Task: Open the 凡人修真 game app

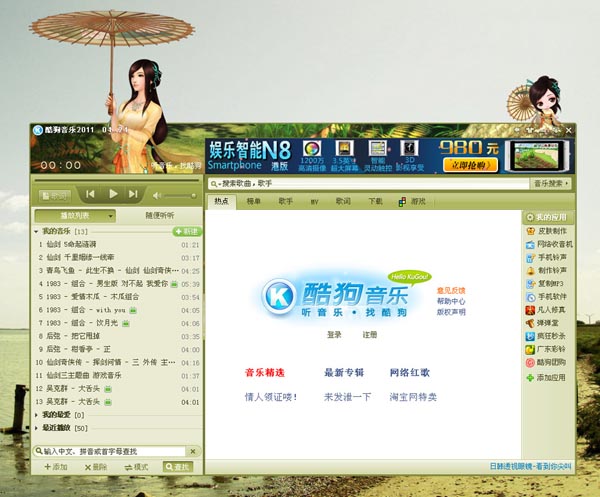Action: (546, 310)
